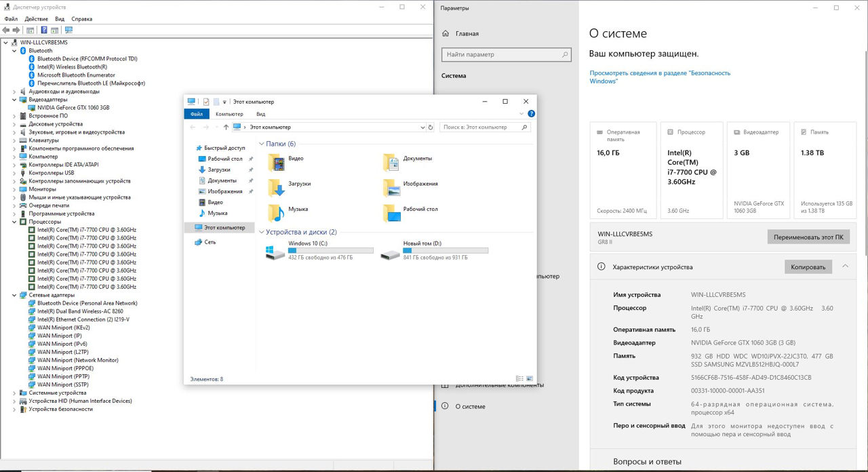Expand the Мониторы device category
The width and height of the screenshot is (868, 472).
tap(14, 189)
